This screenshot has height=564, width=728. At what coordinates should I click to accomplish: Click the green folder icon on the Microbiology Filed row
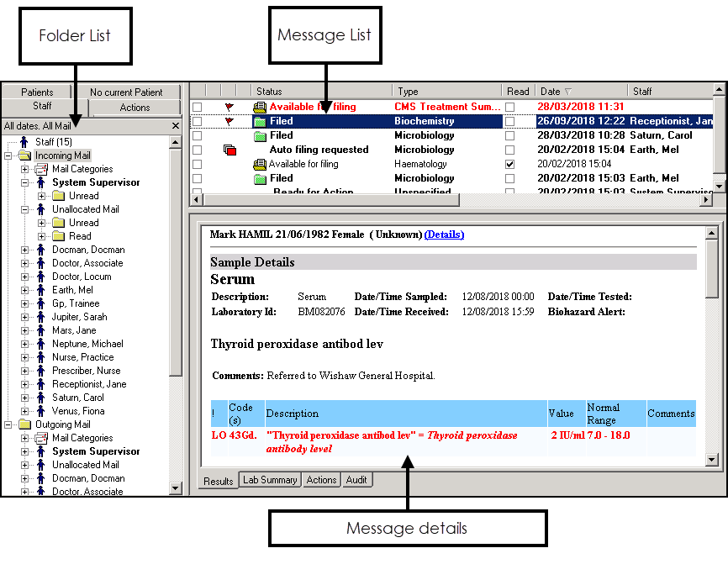pyautogui.click(x=260, y=135)
